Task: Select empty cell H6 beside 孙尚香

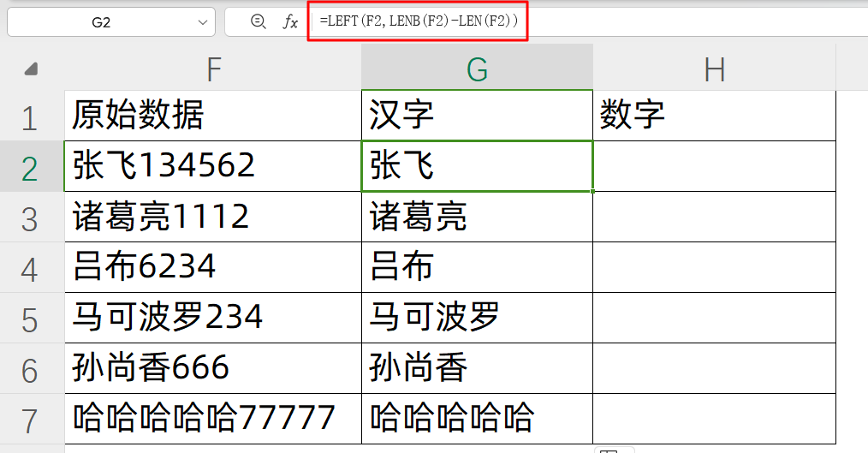Action: click(x=714, y=368)
